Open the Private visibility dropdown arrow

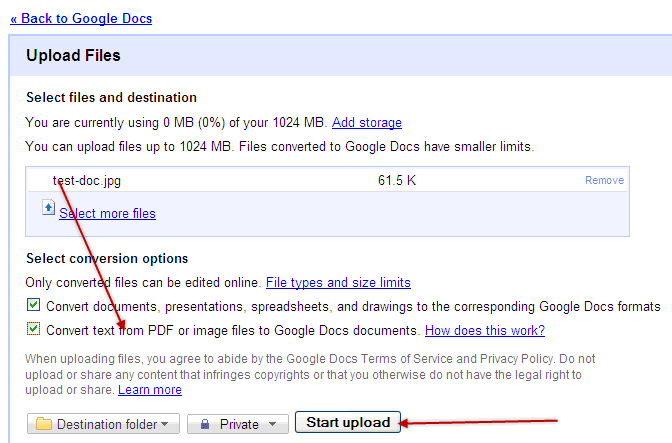273,424
